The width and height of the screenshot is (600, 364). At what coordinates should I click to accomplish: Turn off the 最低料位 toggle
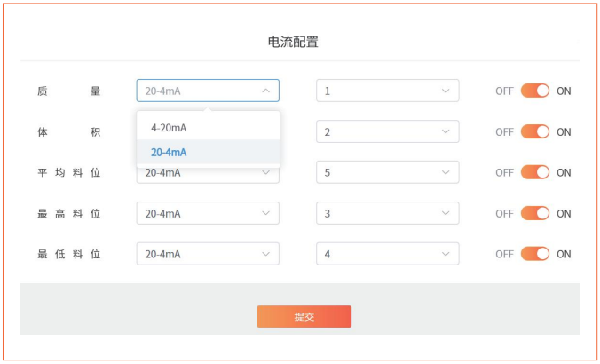coord(535,254)
